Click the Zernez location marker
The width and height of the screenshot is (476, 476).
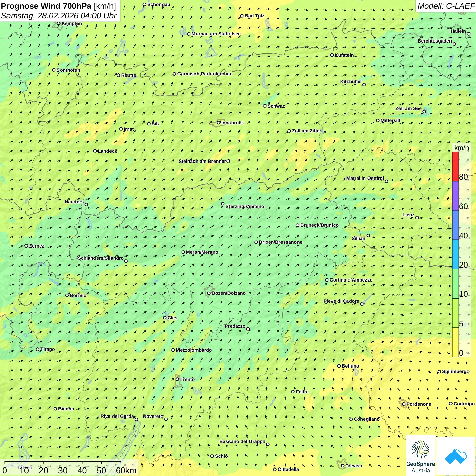26,246
